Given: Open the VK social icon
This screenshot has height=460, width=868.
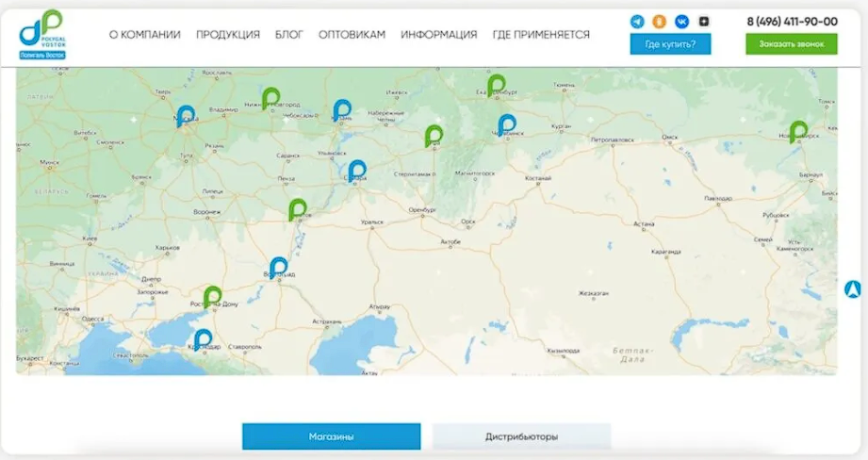Looking at the screenshot, I should click(681, 21).
